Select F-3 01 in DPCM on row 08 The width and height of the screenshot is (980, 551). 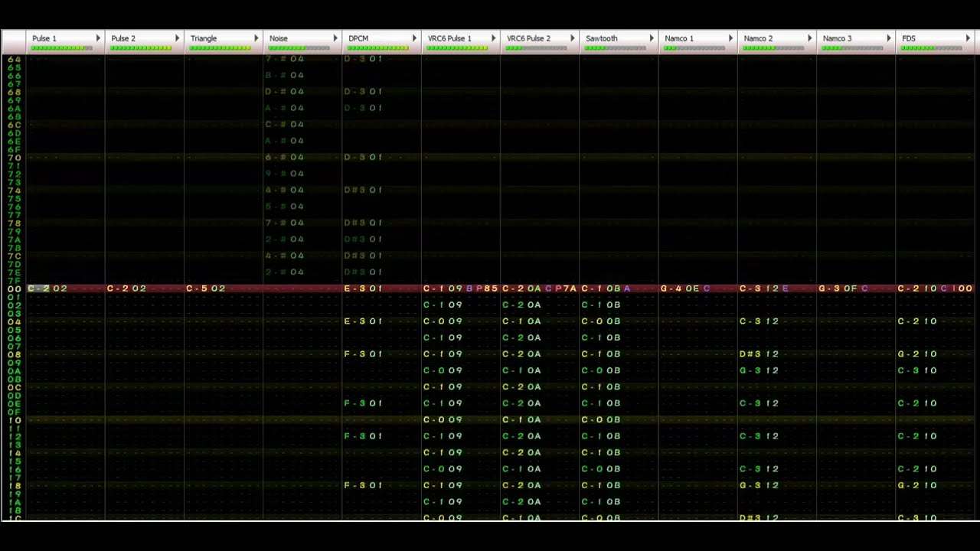coord(364,354)
